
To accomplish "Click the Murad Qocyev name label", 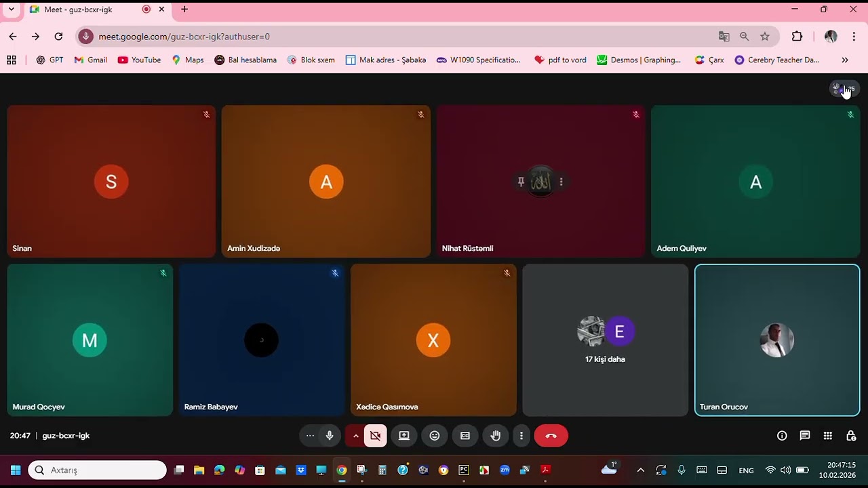I will click(x=39, y=407).
